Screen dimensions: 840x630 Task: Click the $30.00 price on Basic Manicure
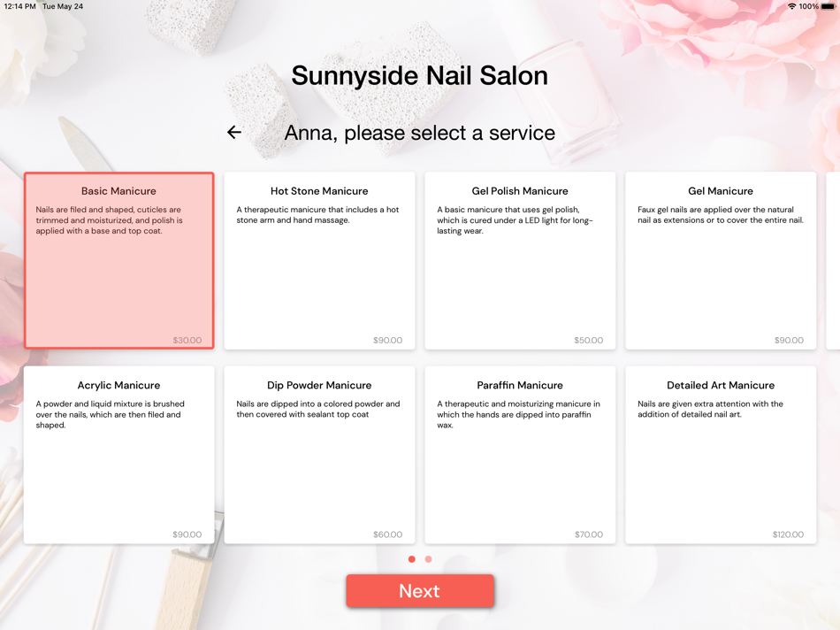coord(187,341)
